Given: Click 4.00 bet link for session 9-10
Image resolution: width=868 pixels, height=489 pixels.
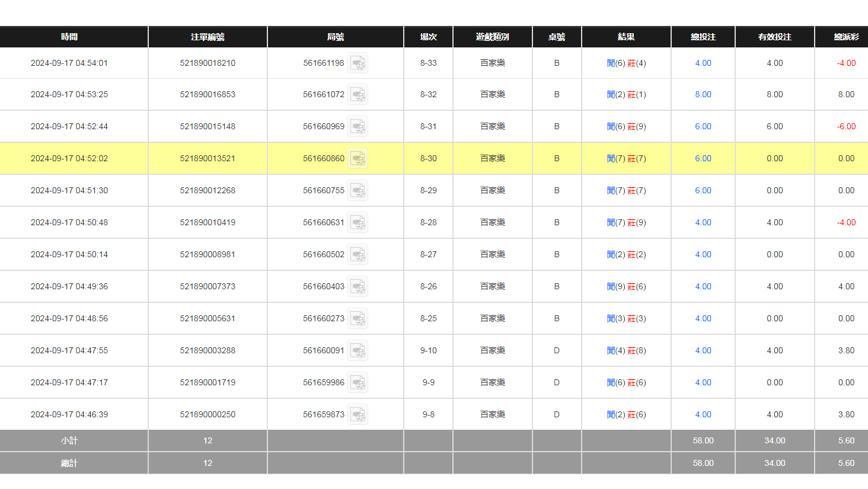Looking at the screenshot, I should [703, 350].
